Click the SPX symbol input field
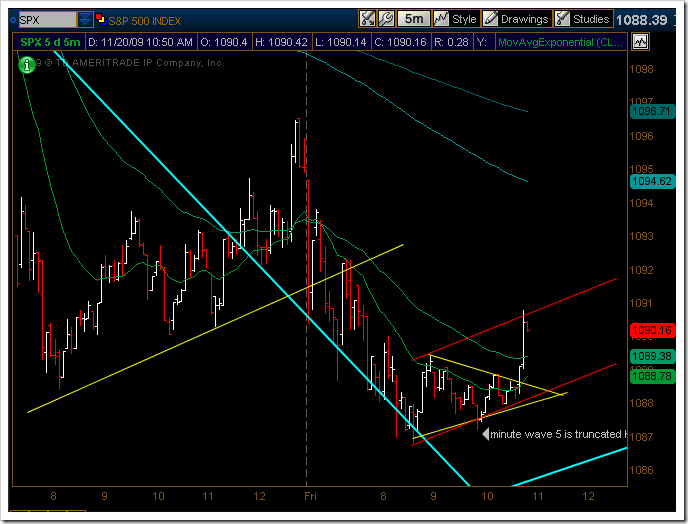 click(x=47, y=20)
